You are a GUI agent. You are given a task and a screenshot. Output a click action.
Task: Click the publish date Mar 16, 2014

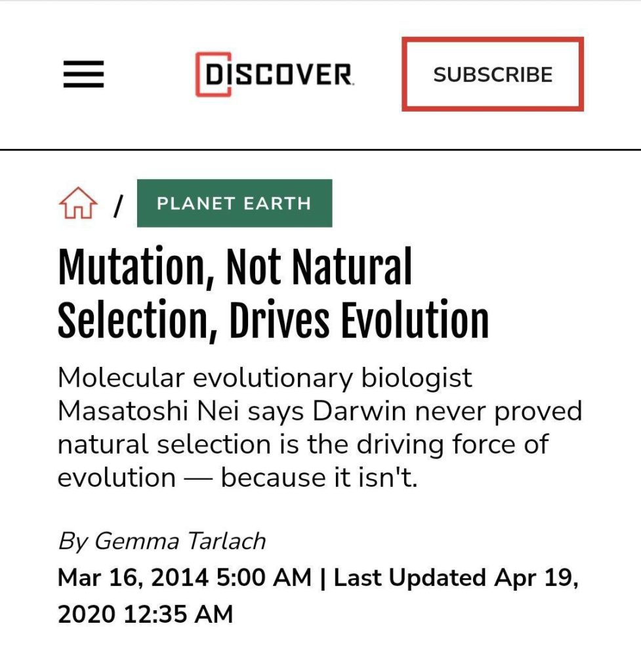pyautogui.click(x=133, y=577)
